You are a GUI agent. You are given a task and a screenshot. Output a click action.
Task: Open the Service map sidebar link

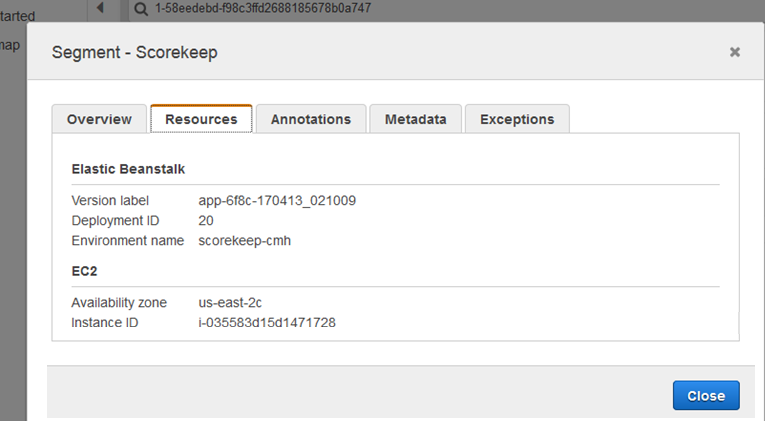[x=10, y=45]
